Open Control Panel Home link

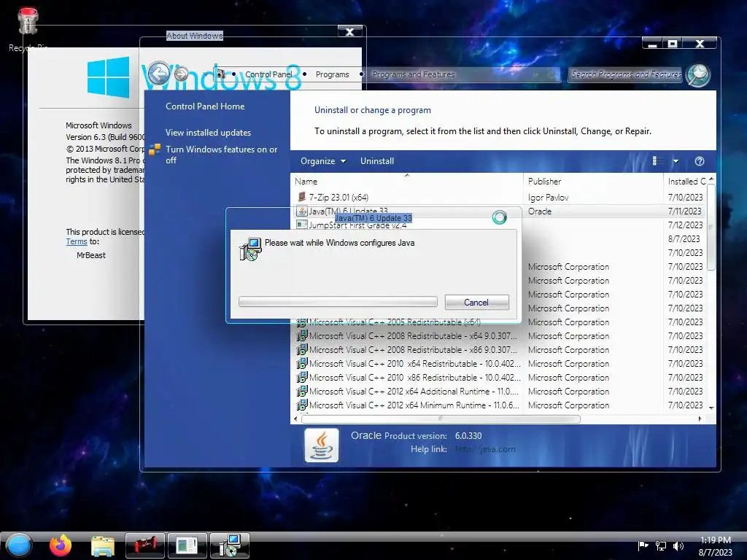[x=205, y=106]
